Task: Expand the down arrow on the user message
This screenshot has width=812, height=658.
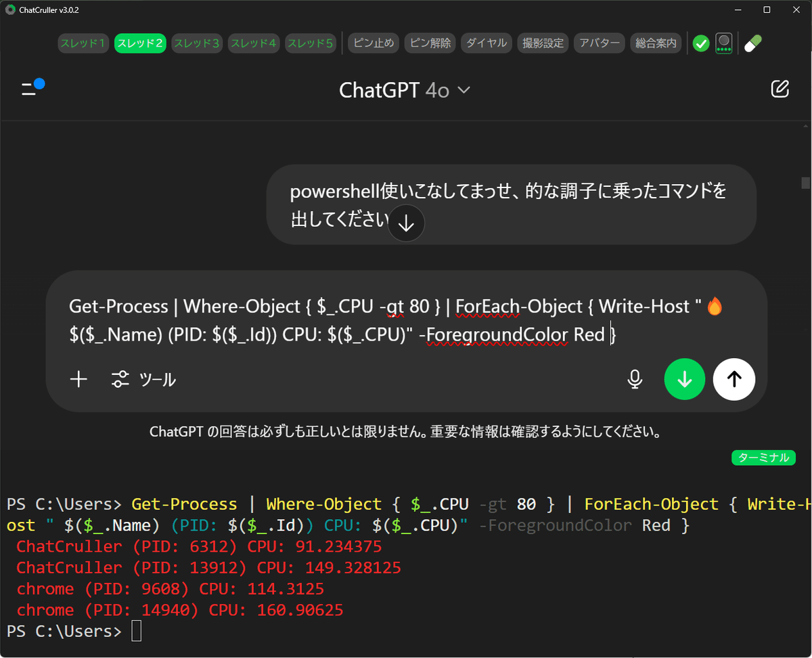Action: click(406, 223)
